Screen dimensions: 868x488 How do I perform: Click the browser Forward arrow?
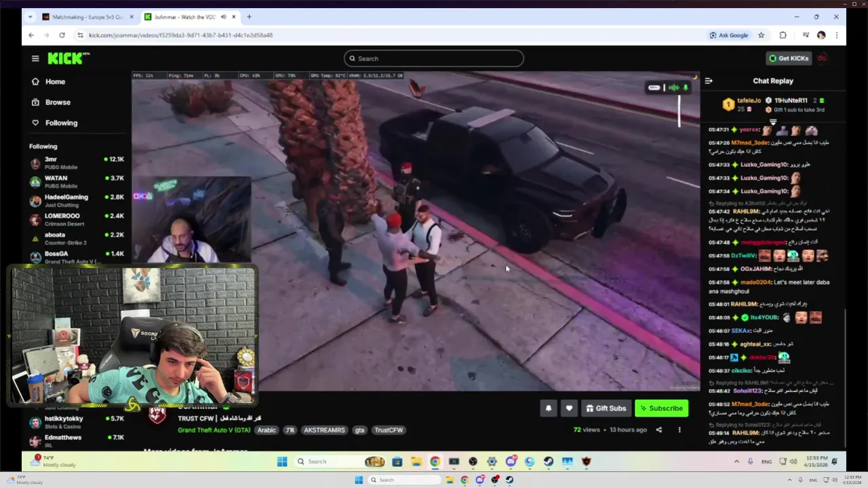point(46,35)
